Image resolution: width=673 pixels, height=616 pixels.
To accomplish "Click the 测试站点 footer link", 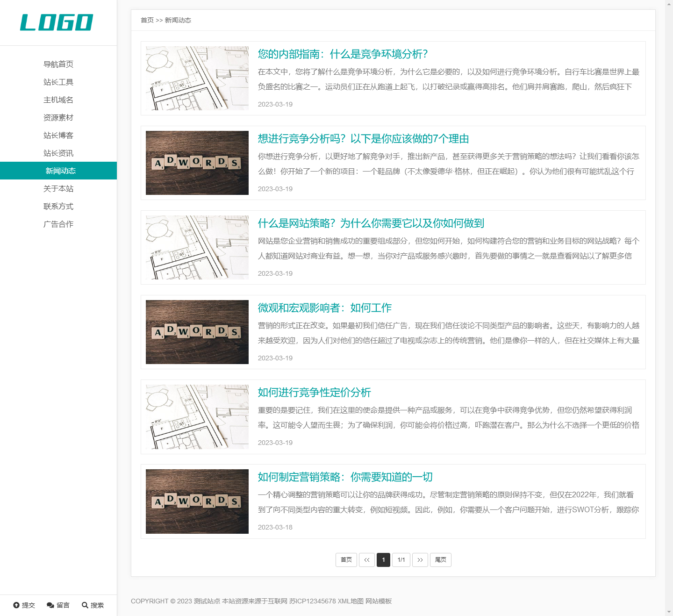I will (x=207, y=601).
